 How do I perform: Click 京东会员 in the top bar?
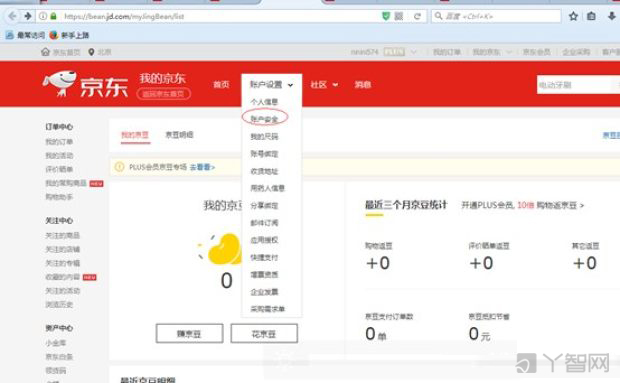[537, 52]
